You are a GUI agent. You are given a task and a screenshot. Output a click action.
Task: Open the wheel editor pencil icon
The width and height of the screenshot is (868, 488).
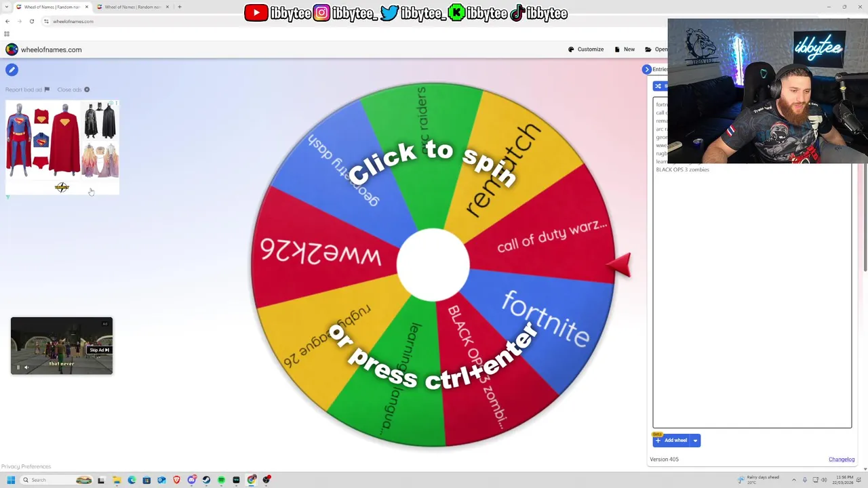[12, 70]
